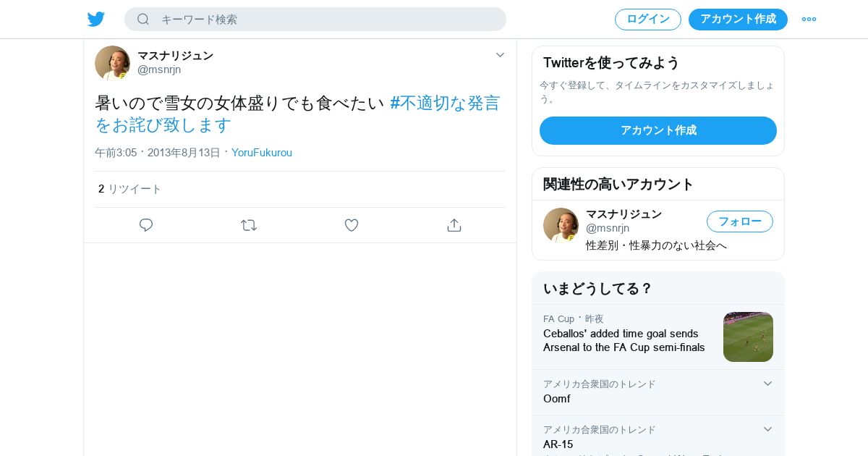Screen dimensions: 868x456
Task: Open the Arsenal FA Cup match thumbnail
Action: coord(748,337)
